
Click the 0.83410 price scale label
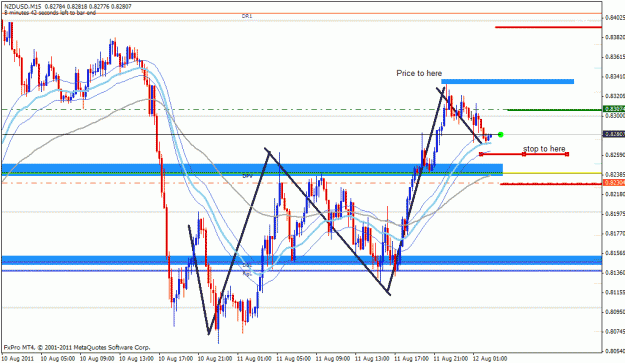coord(615,76)
